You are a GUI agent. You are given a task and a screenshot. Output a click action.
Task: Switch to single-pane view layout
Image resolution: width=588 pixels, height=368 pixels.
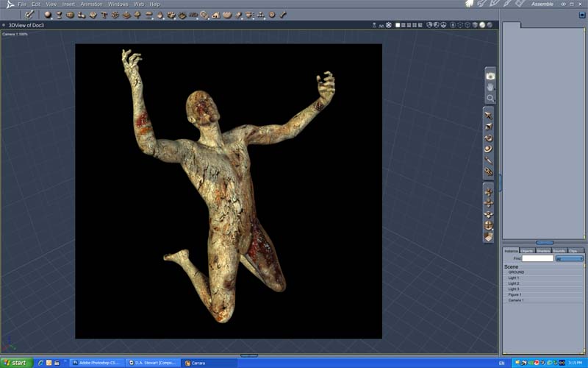[x=398, y=25]
